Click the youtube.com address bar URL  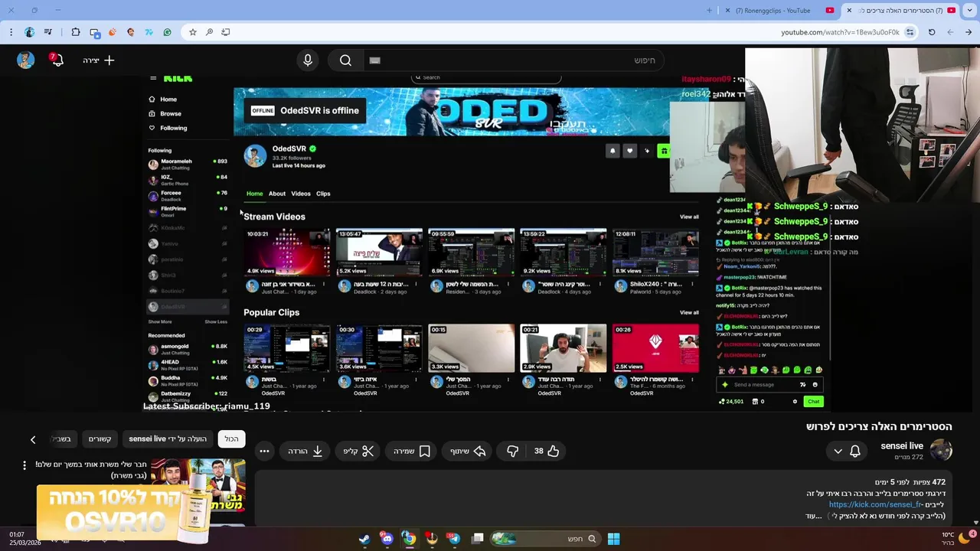click(x=840, y=32)
